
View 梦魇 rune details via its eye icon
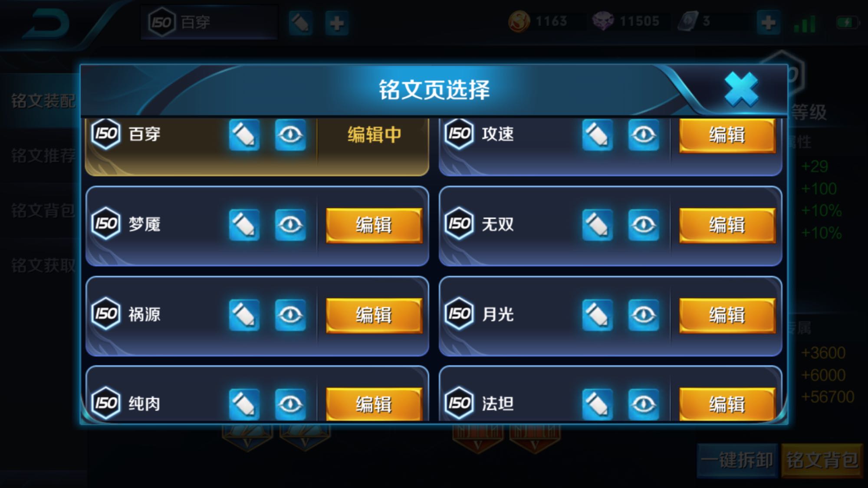pos(290,225)
